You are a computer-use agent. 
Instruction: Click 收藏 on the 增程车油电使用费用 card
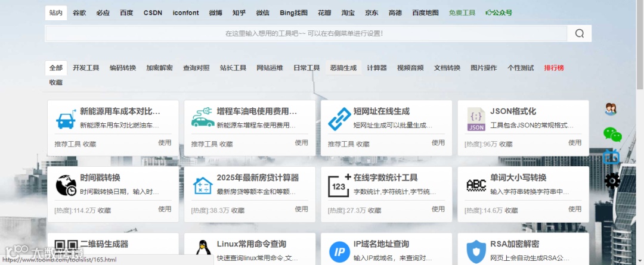tap(227, 144)
